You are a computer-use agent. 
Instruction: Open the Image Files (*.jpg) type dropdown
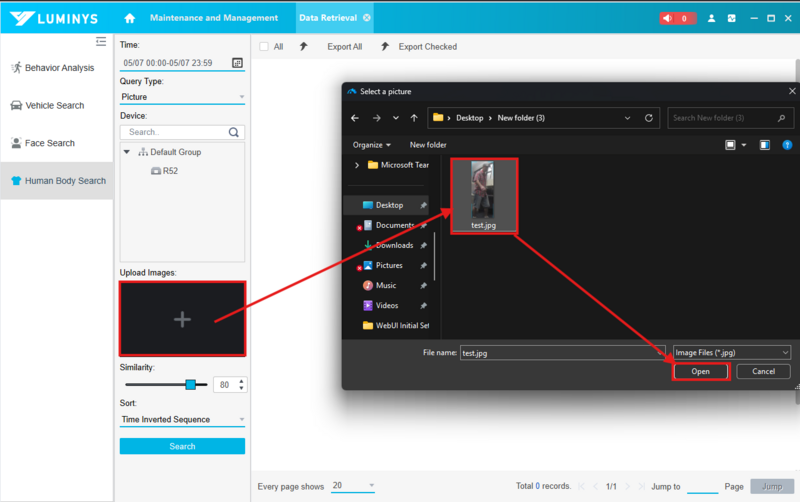click(x=732, y=353)
